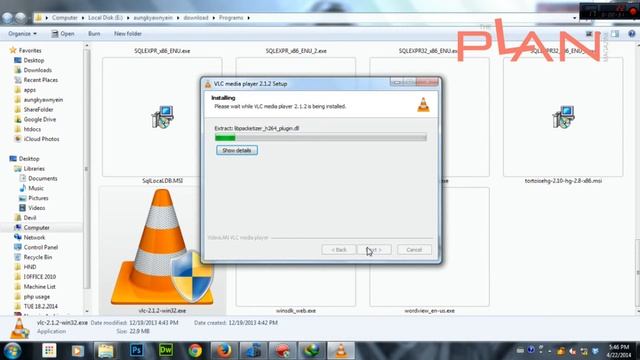This screenshot has height=360, width=640.
Task: Select the vlc-2.1.2-win32.exe file thumbnail
Action: (x=162, y=247)
